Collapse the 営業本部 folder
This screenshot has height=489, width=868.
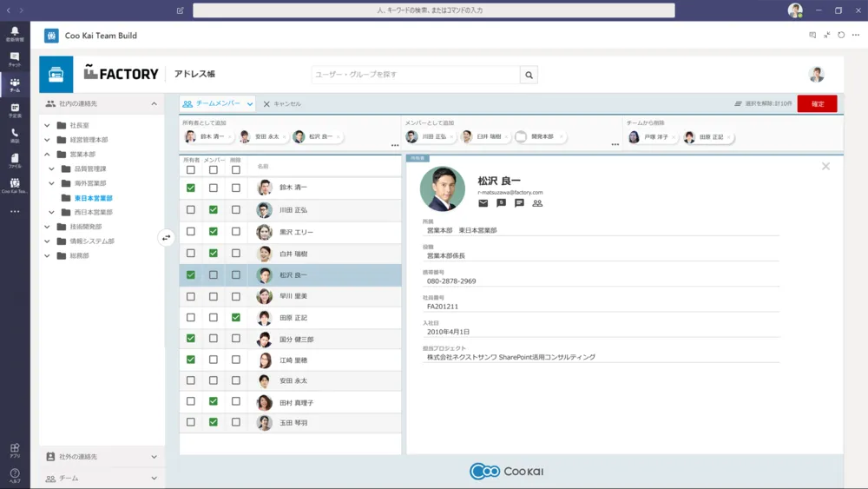click(x=47, y=155)
